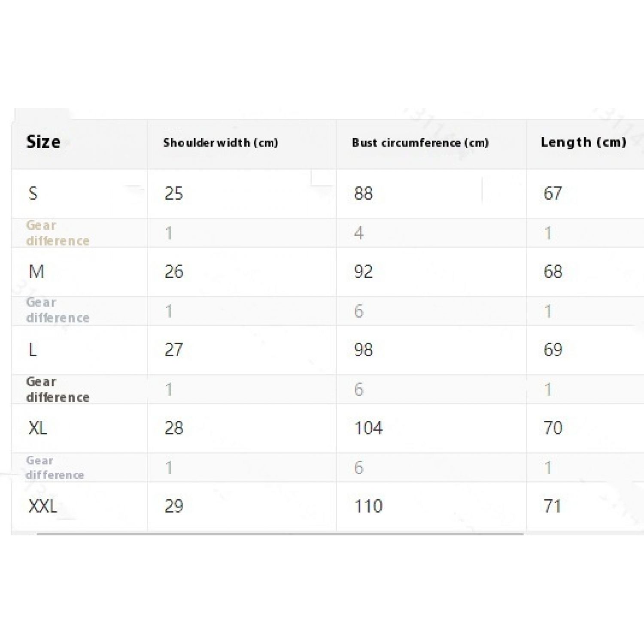Screen dimensions: 644x644
Task: Click the shoulder width value 25
Action: click(x=174, y=194)
